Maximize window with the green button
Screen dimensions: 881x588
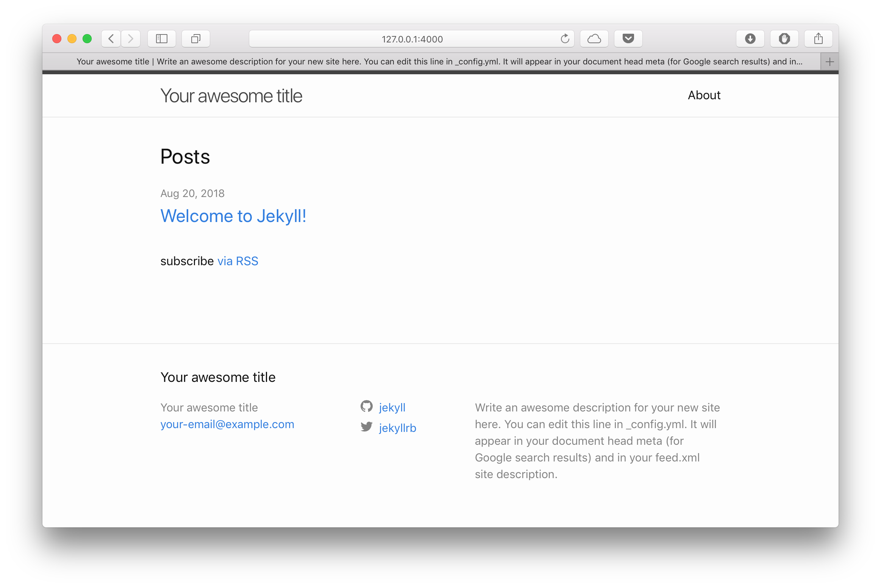pyautogui.click(x=87, y=39)
